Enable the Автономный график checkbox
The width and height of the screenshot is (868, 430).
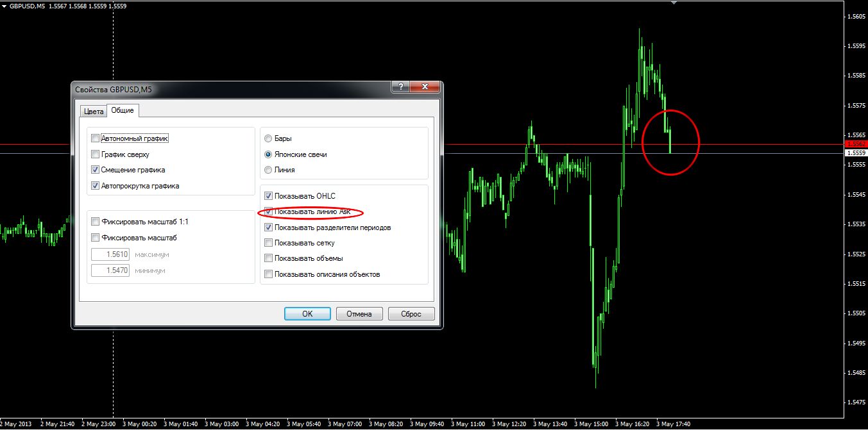point(96,138)
